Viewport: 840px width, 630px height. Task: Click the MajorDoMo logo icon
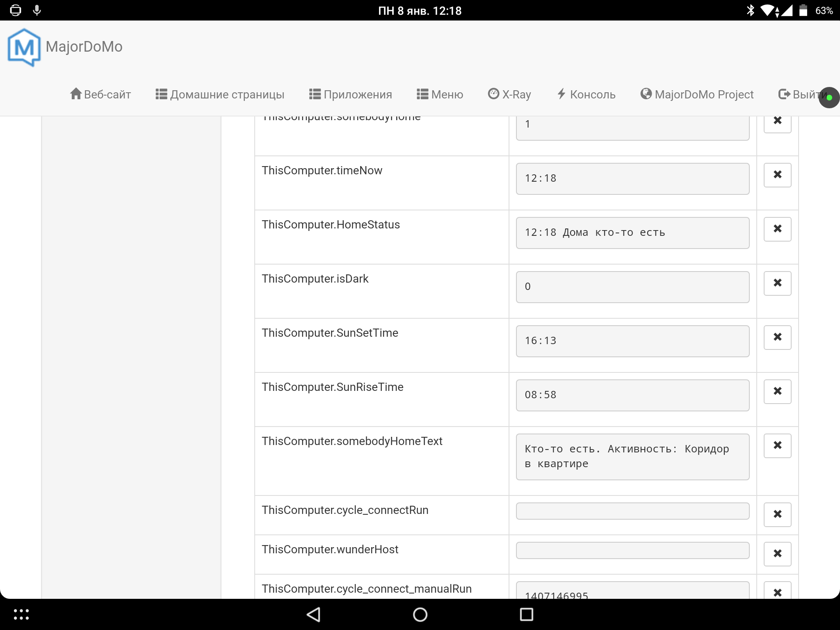coord(24,47)
